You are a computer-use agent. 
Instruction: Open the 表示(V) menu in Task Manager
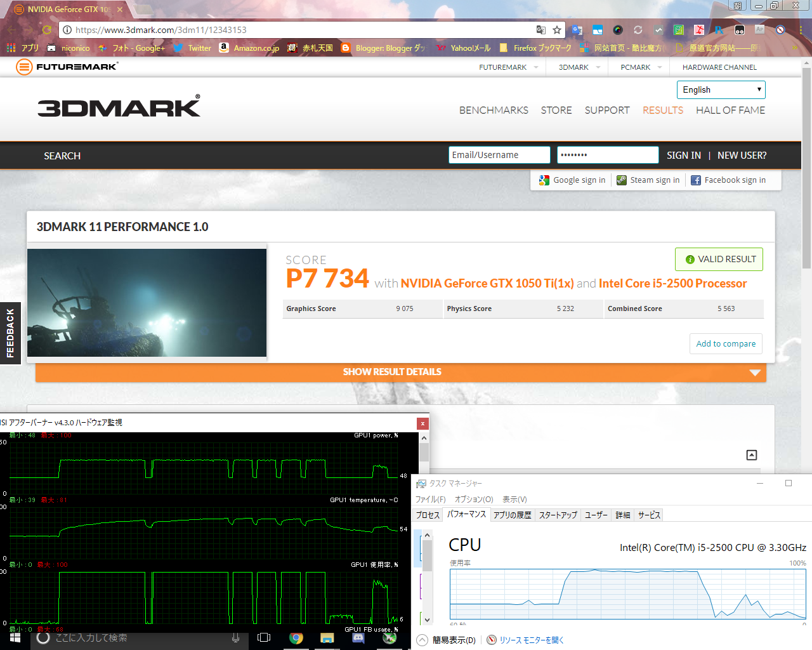[514, 500]
